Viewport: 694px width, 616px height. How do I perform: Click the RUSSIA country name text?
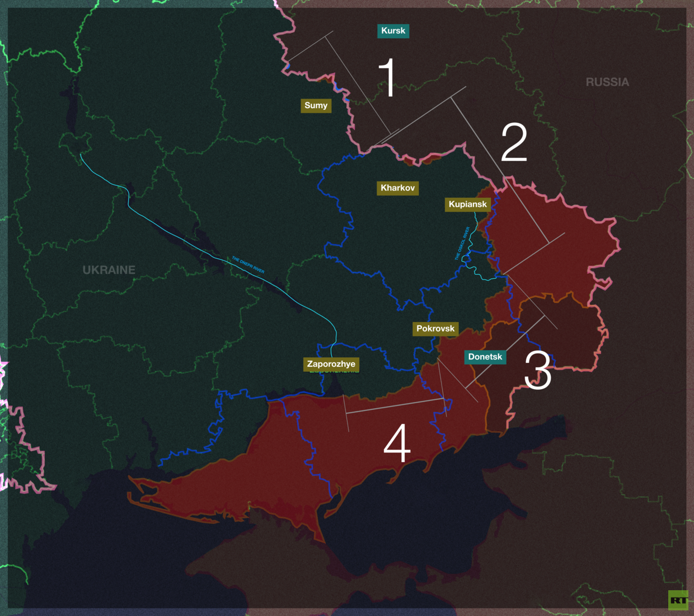[607, 82]
